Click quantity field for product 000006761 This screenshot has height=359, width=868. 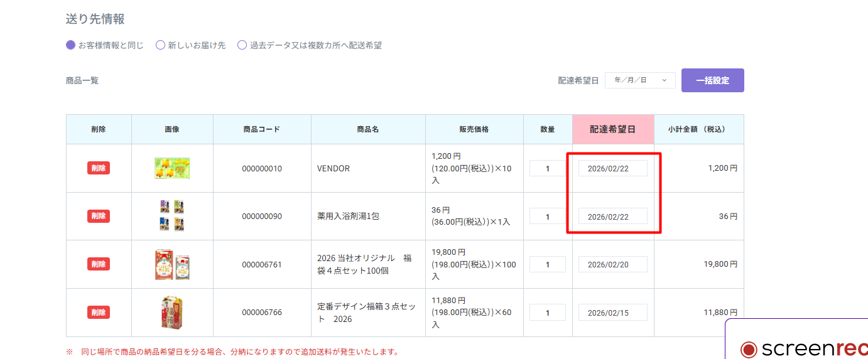[x=547, y=264]
